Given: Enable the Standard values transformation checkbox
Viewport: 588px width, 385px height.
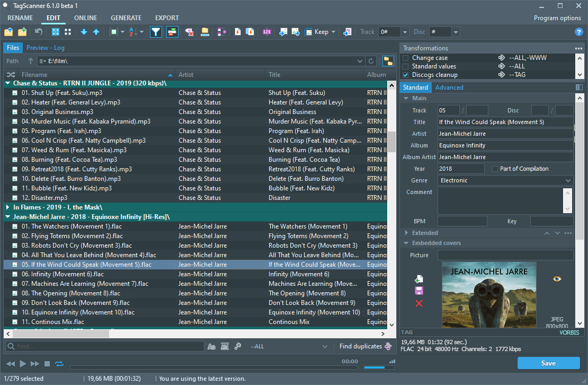Looking at the screenshot, I should click(x=405, y=66).
